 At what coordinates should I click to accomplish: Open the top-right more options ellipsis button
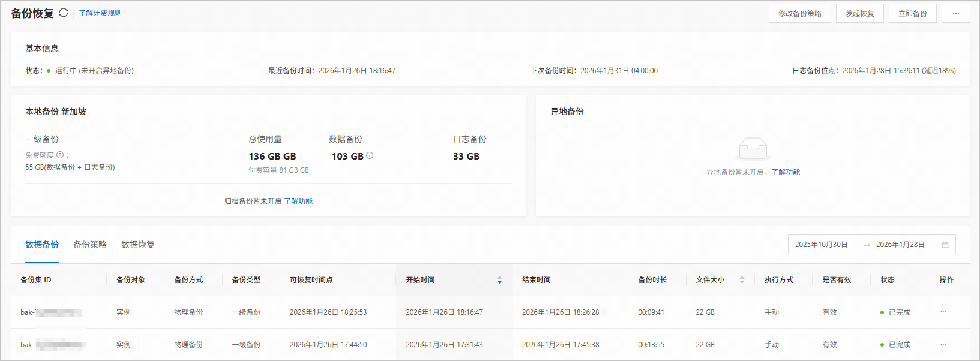(956, 13)
